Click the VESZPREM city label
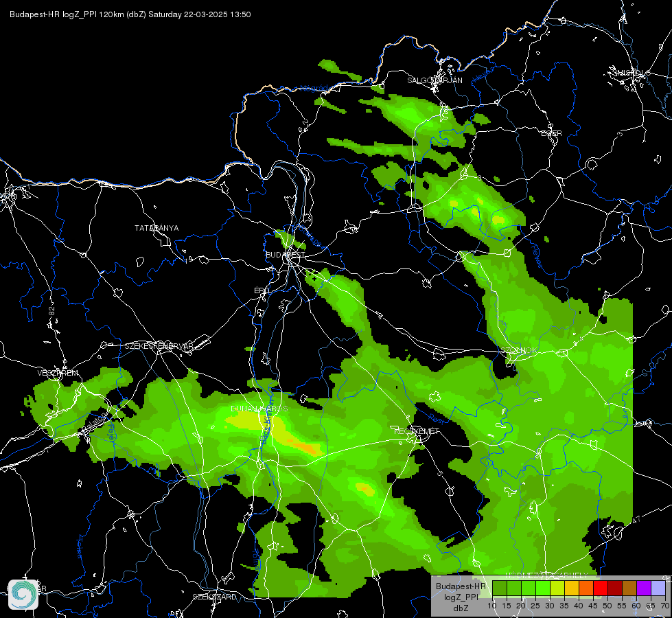Viewport: 672px width, 618px height. 58,373
